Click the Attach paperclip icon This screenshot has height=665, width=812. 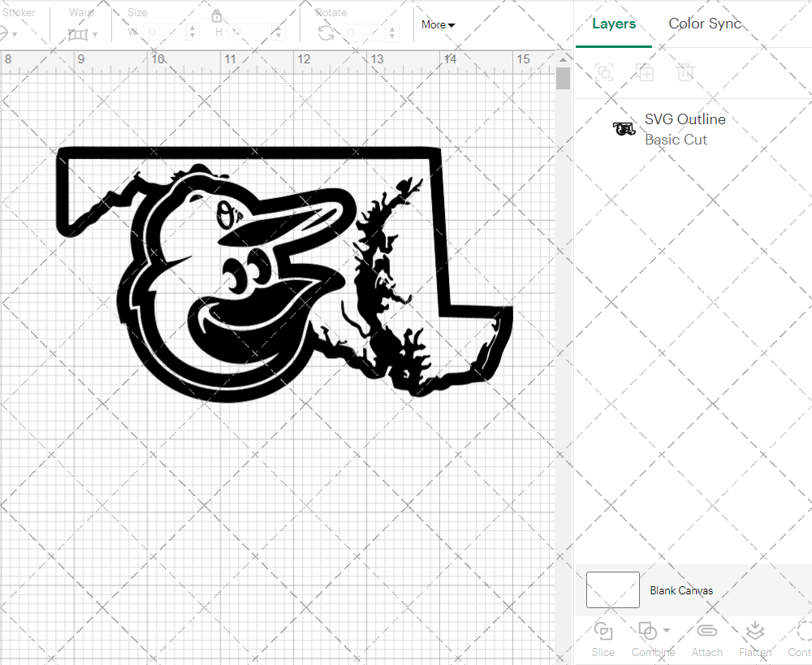[706, 631]
